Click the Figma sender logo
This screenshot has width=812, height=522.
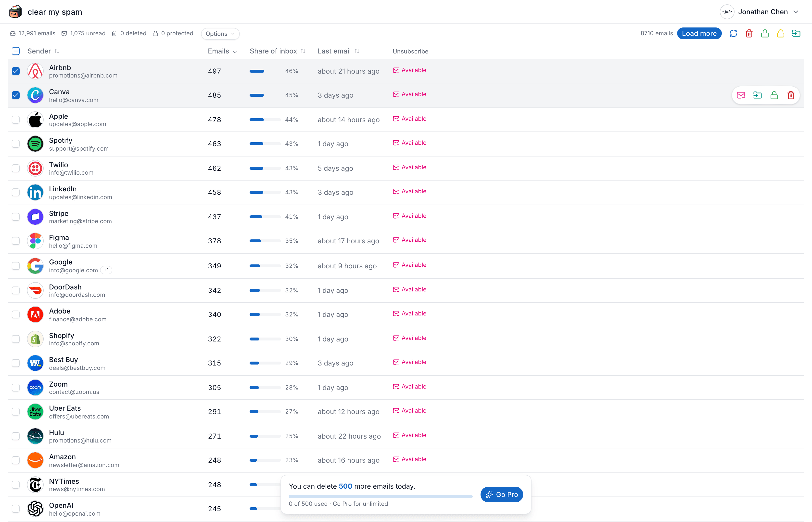[x=35, y=241]
